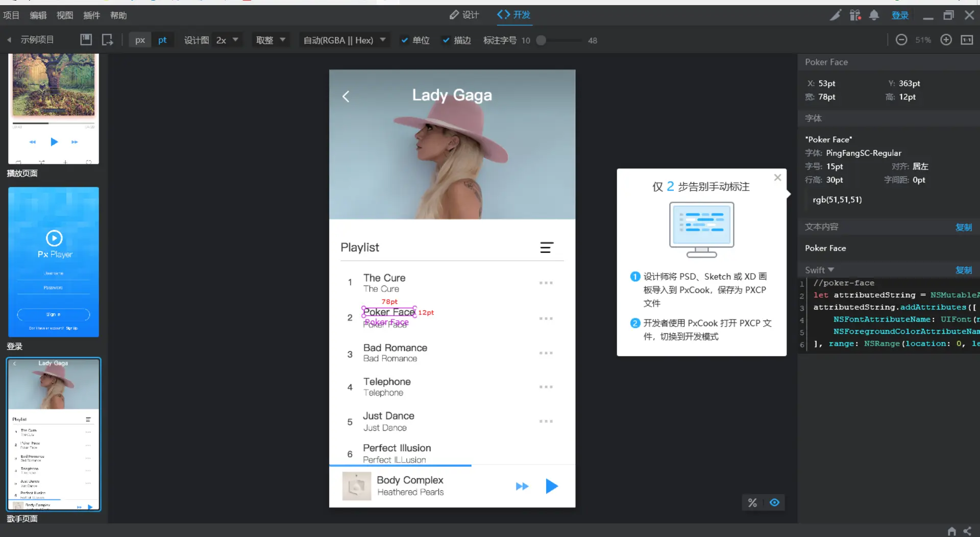
Task: Zoom in with the plus magnifier icon
Action: [x=946, y=40]
